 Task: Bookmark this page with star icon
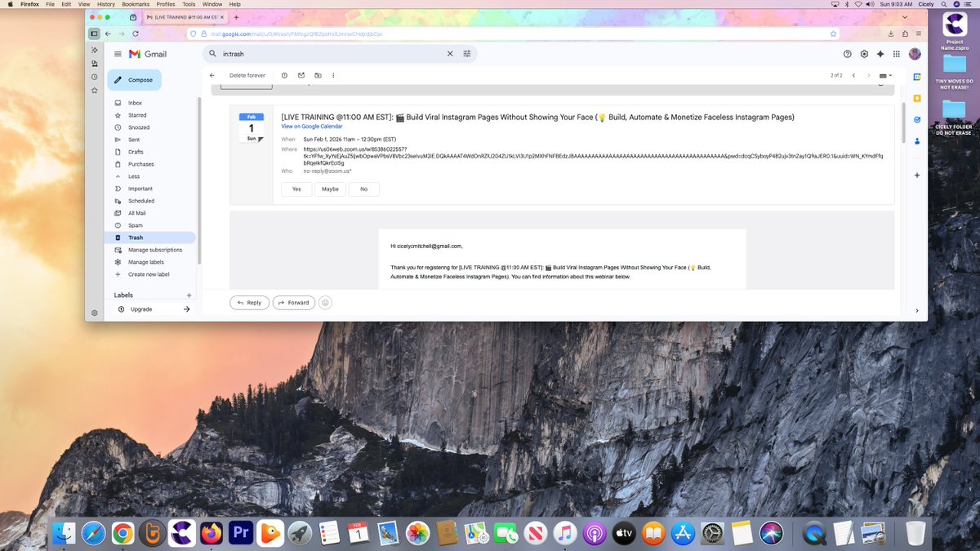coord(833,33)
